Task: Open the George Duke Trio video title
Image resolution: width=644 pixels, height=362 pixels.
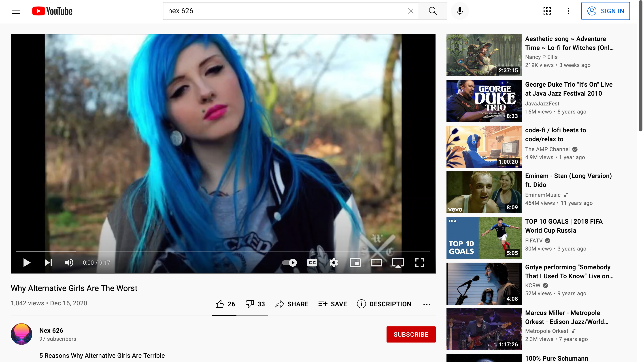Action: click(569, 89)
